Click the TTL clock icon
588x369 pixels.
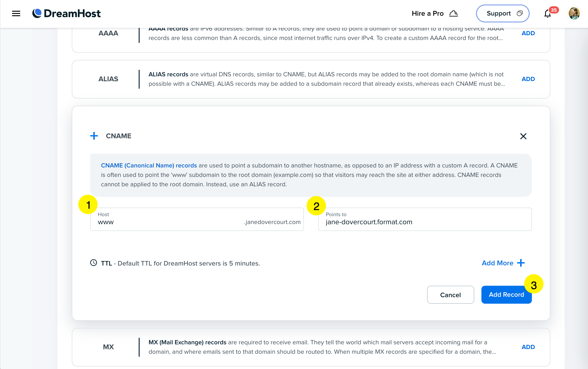tap(93, 263)
